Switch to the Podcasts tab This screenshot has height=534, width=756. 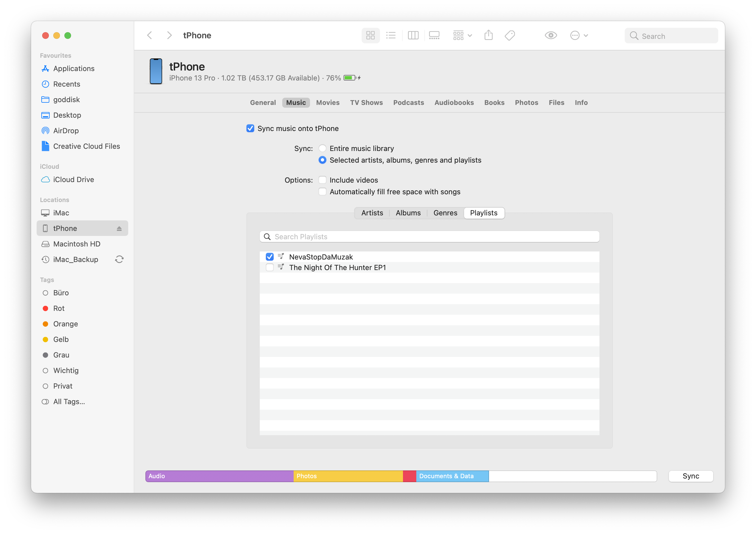pyautogui.click(x=408, y=102)
